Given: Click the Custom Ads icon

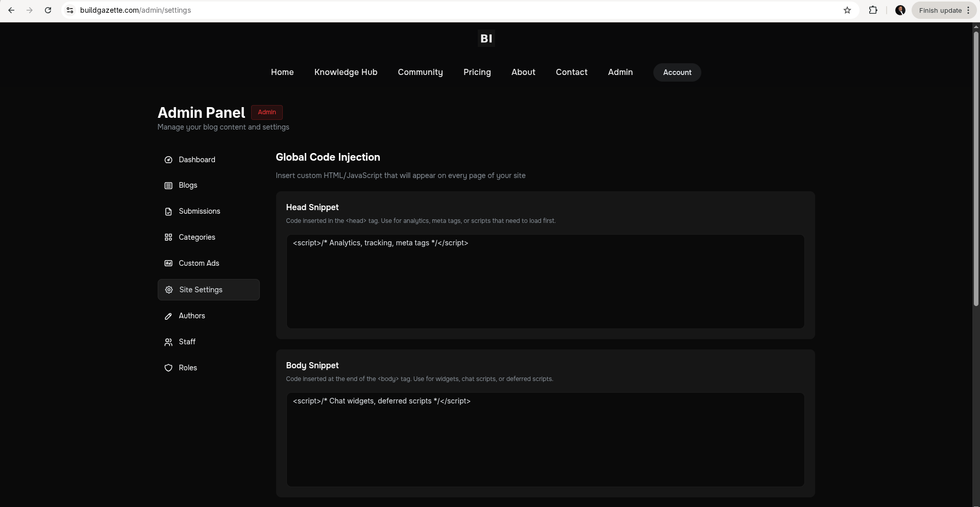Looking at the screenshot, I should pyautogui.click(x=168, y=263).
